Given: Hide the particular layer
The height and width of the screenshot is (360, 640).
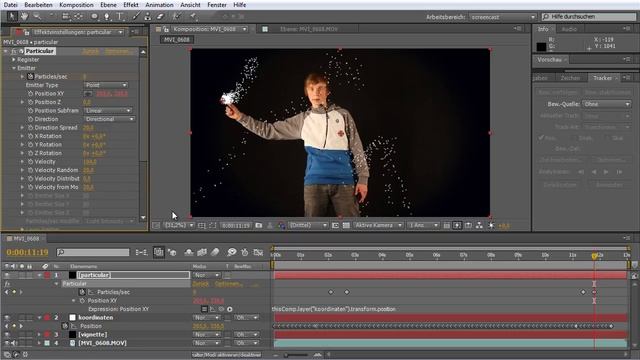Looking at the screenshot, I should click(x=7, y=275).
